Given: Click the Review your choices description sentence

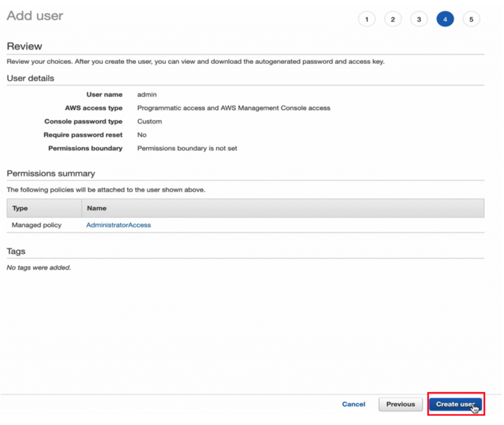Looking at the screenshot, I should (195, 62).
